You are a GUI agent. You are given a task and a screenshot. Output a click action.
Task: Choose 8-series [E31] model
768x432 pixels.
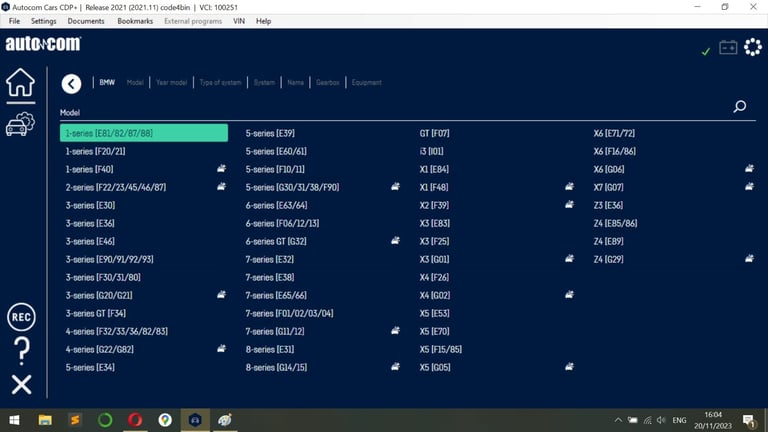point(270,349)
